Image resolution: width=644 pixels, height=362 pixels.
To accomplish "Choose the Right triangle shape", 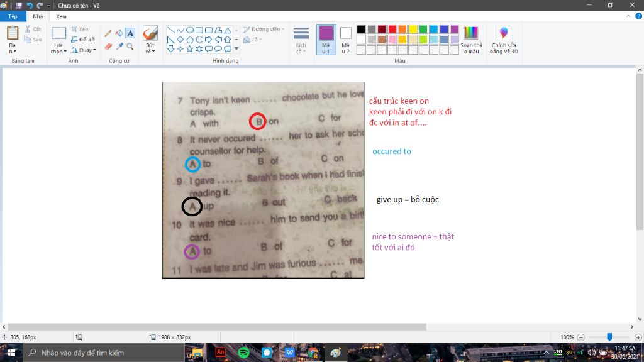I will 171,40.
